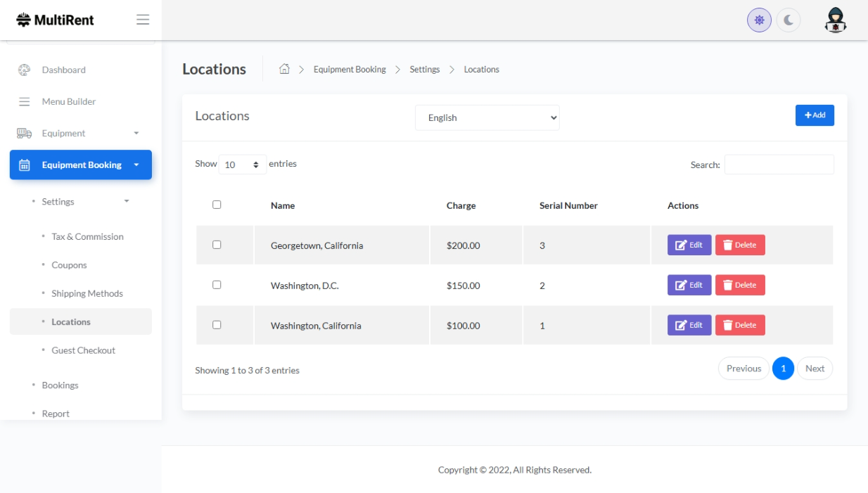The width and height of the screenshot is (868, 493).
Task: Open the English language dropdown
Action: point(487,117)
